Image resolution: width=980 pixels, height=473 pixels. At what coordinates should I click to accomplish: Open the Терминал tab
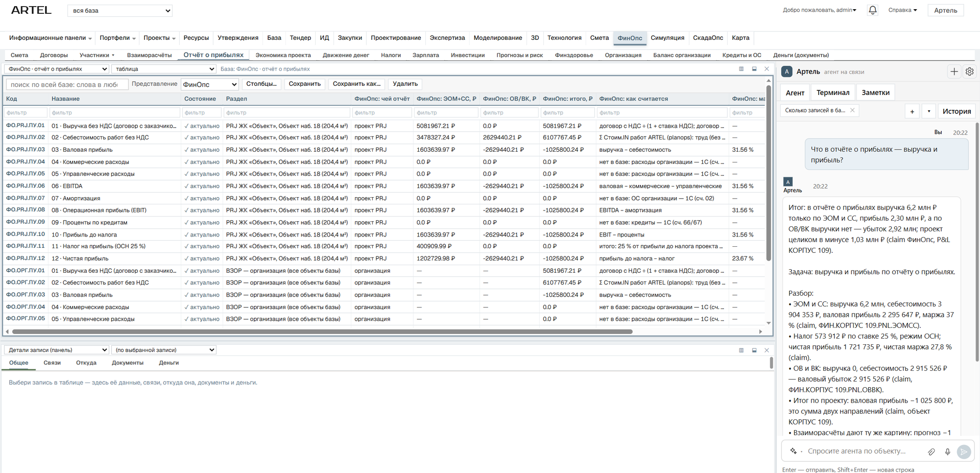click(x=832, y=92)
